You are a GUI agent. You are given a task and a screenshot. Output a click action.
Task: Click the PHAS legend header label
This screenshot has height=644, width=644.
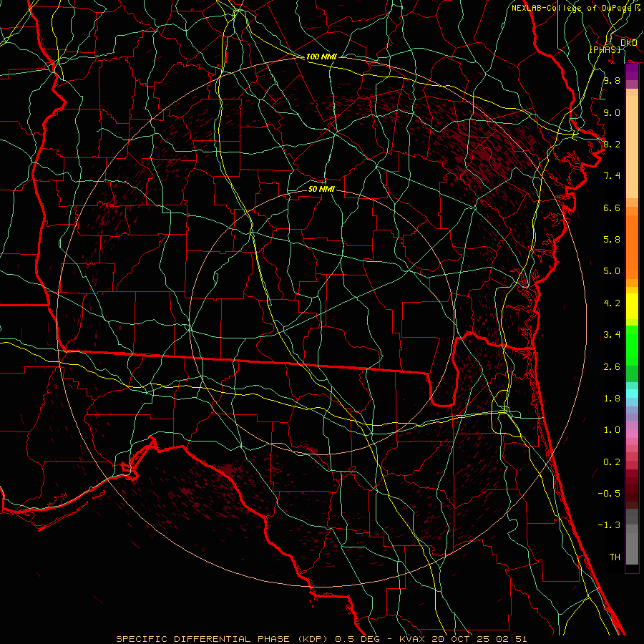[x=605, y=49]
